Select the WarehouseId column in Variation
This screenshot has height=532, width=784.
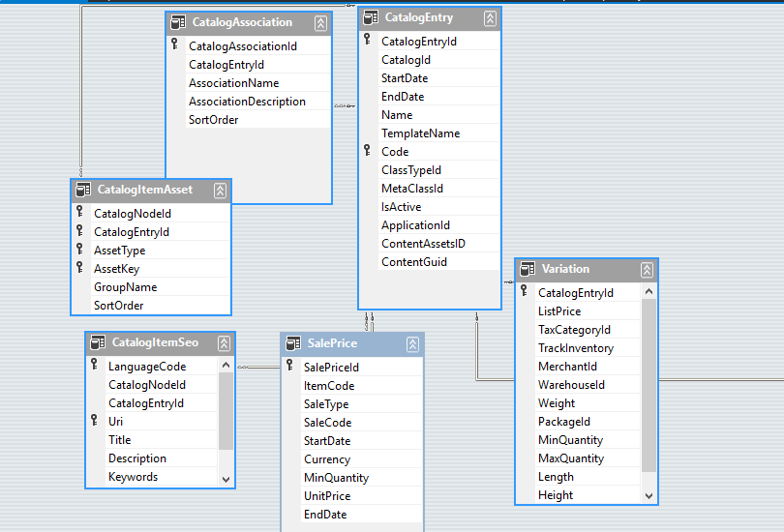pyautogui.click(x=571, y=385)
